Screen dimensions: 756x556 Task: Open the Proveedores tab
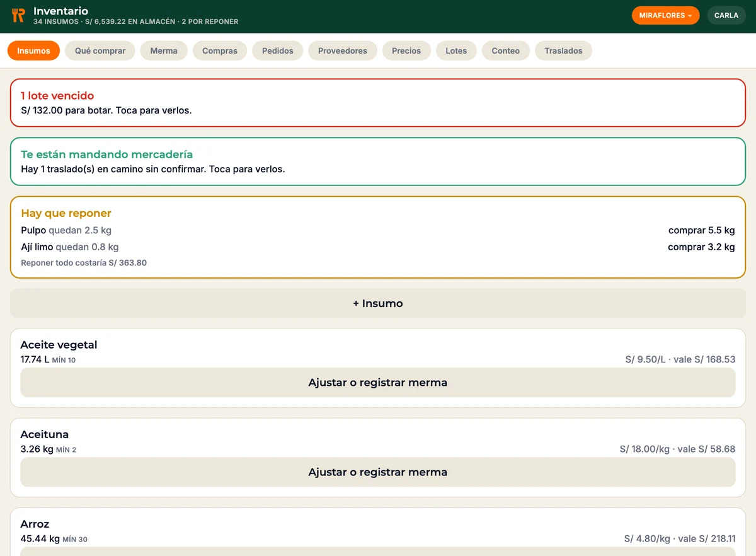(343, 51)
